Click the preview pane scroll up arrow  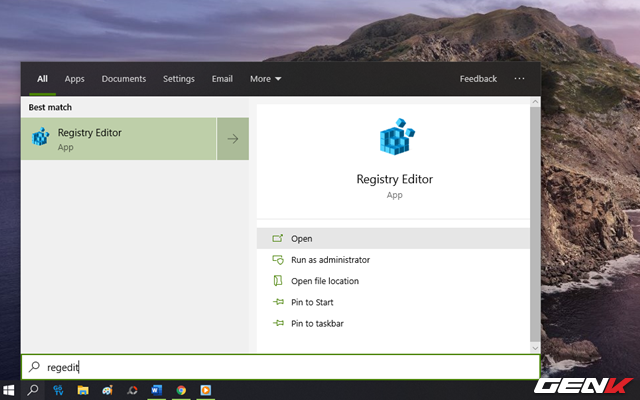tap(535, 102)
